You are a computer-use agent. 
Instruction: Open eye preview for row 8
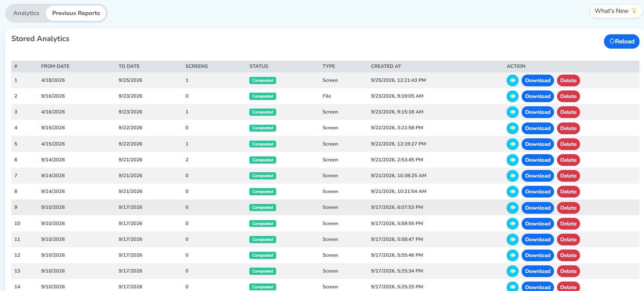pos(513,191)
